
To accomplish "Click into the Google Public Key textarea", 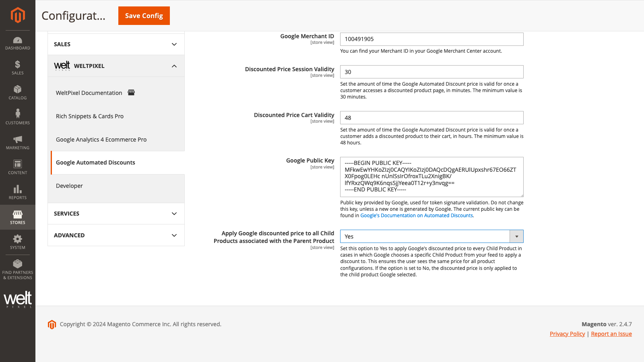I will (431, 177).
